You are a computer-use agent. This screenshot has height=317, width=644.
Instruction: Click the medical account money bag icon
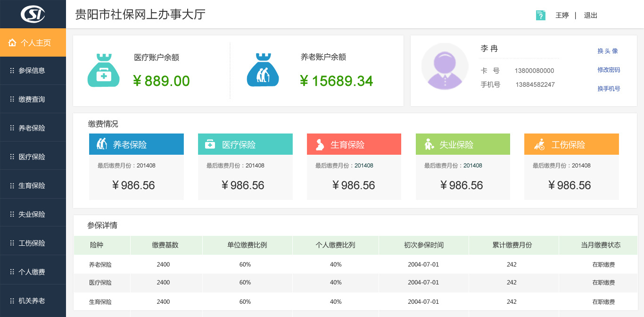coord(103,70)
